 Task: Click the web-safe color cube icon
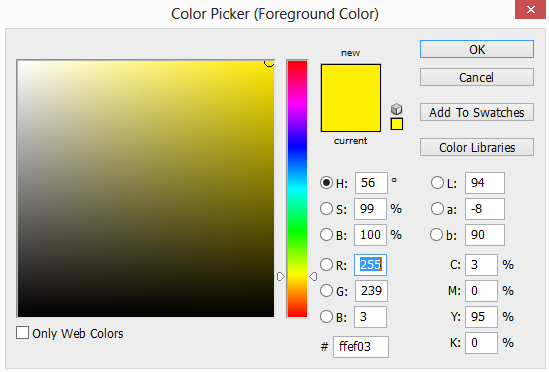coord(396,109)
